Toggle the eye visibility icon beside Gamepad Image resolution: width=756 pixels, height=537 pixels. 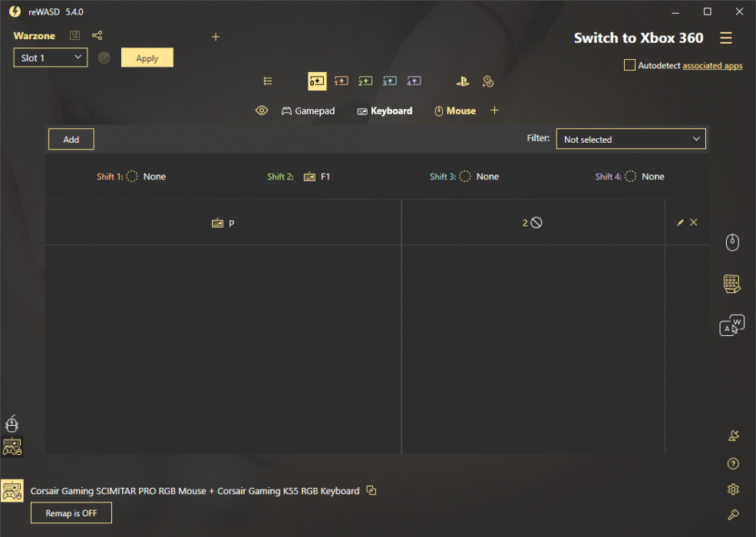tap(262, 110)
